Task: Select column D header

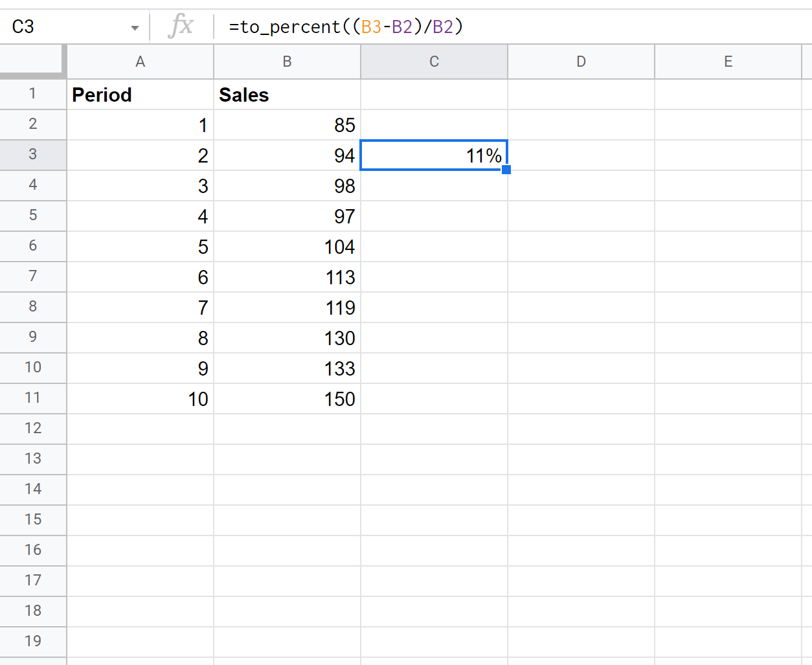Action: coord(581,62)
